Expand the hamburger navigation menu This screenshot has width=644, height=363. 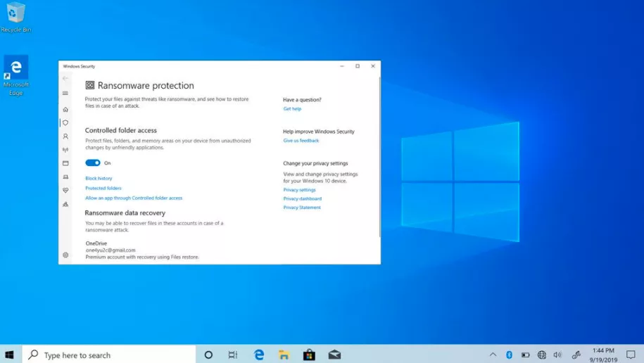tap(65, 94)
